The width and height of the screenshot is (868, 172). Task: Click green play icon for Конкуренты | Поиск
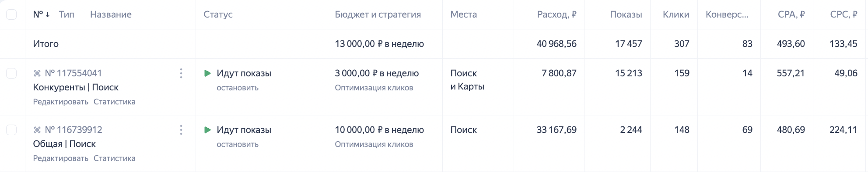(208, 73)
